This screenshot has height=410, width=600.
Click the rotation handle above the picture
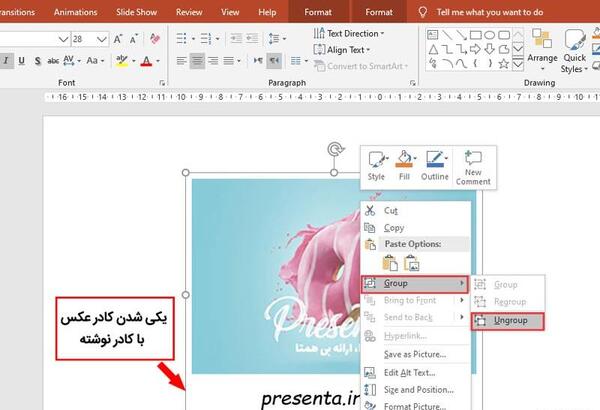point(335,149)
